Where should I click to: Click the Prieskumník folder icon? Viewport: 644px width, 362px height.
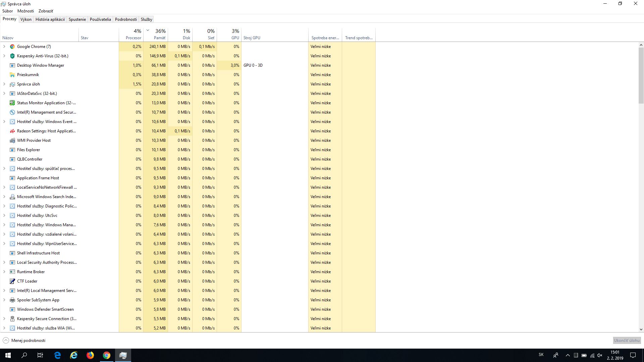[x=12, y=75]
